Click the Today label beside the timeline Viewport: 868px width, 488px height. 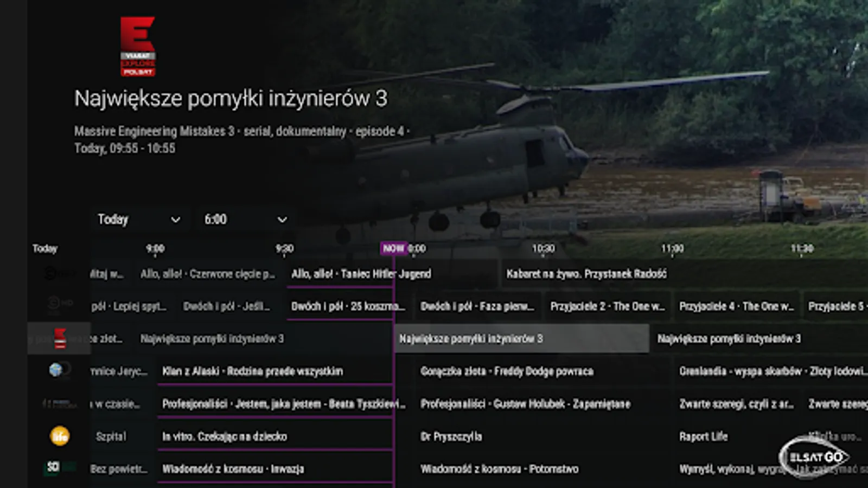(x=44, y=248)
